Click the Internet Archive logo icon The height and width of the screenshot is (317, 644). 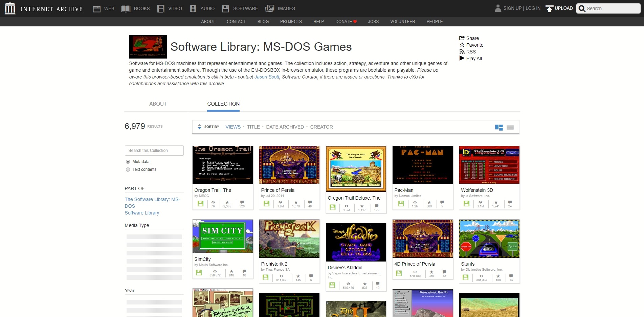[10, 8]
